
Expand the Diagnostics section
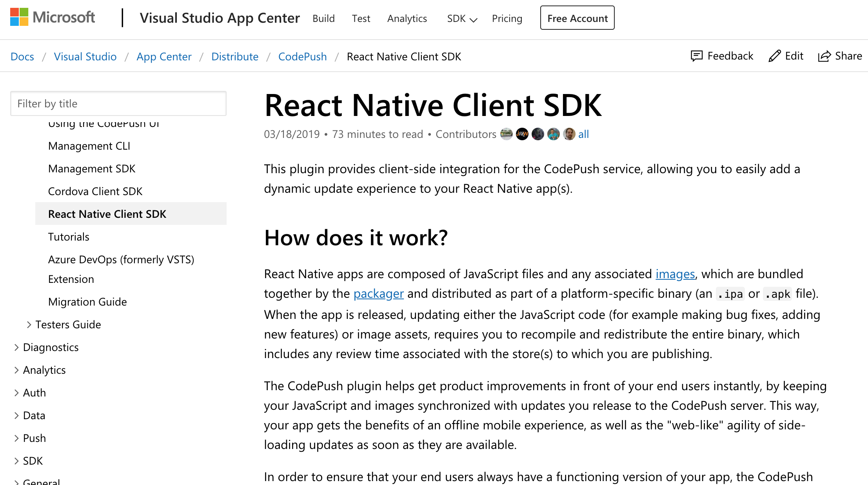(x=16, y=347)
